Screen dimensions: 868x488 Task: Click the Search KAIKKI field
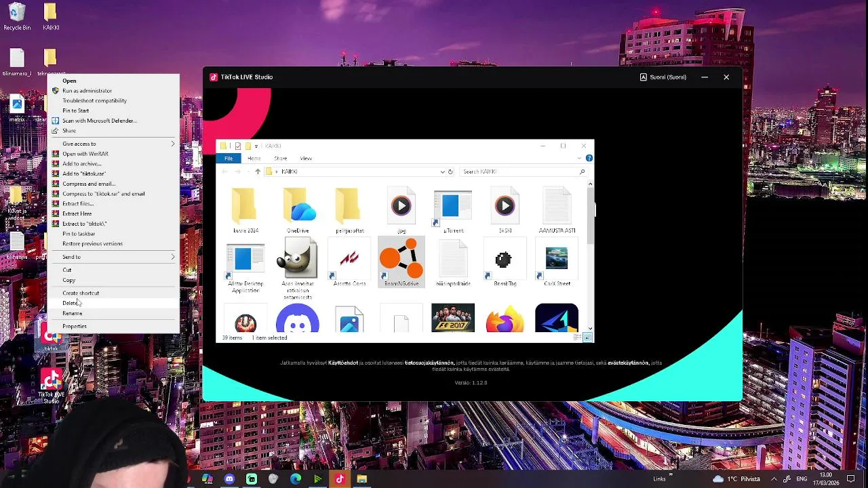tap(522, 171)
